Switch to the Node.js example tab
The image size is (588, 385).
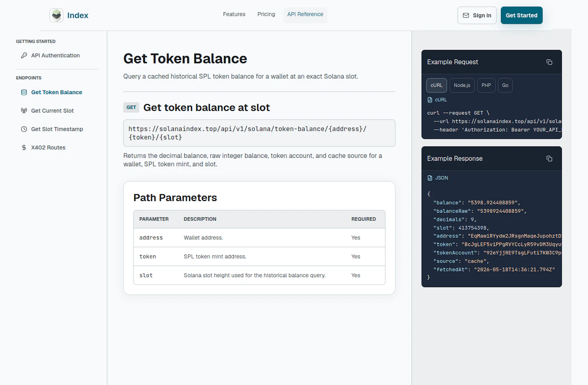[462, 85]
